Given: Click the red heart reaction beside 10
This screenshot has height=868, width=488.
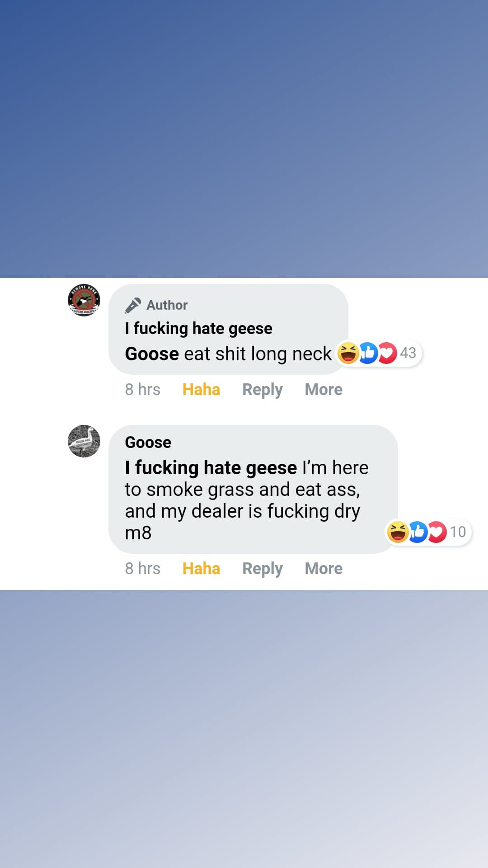Looking at the screenshot, I should [x=437, y=532].
